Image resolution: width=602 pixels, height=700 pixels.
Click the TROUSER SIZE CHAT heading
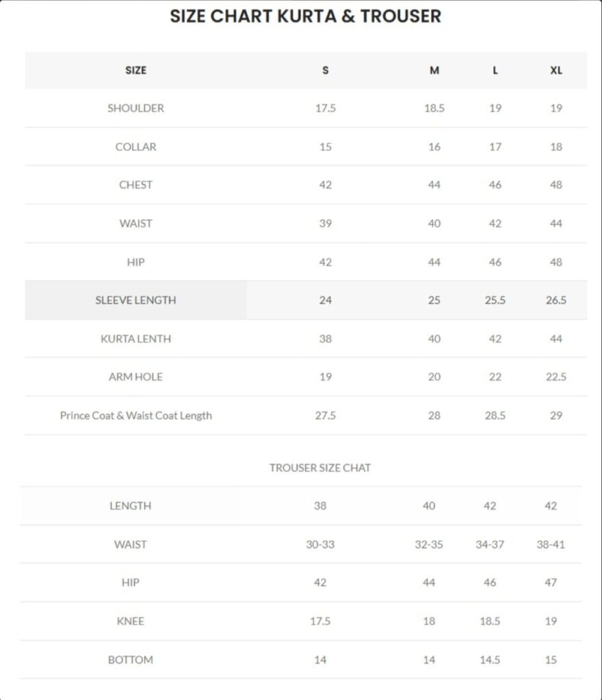coord(320,468)
